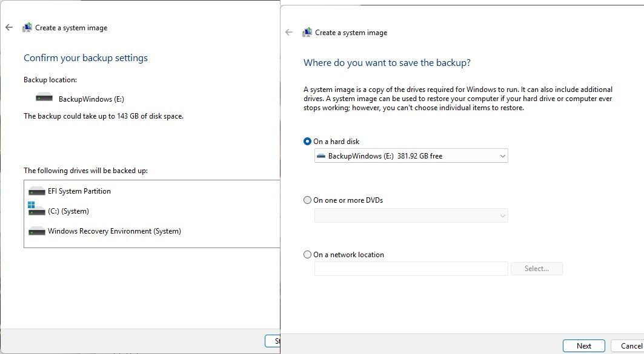644x354 pixels.
Task: Click the network location text field
Action: [411, 269]
